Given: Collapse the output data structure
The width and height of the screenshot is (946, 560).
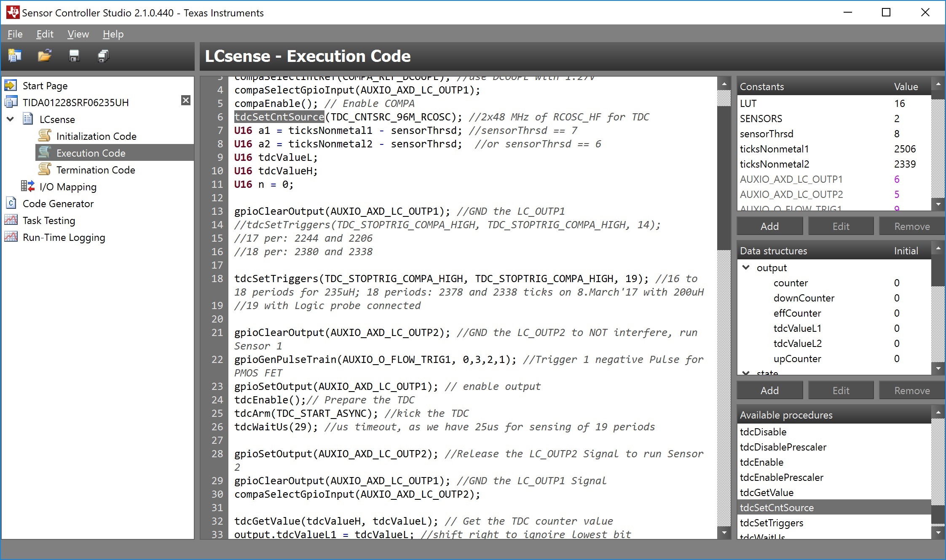Looking at the screenshot, I should pos(746,267).
